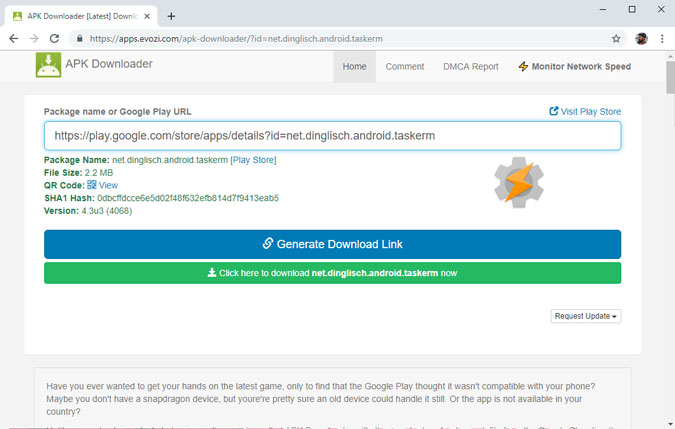This screenshot has width=675, height=429.
Task: Open the DMCA Report nav item
Action: tap(471, 67)
